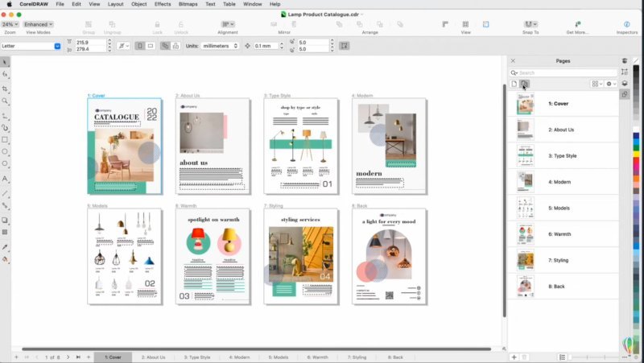The width and height of the screenshot is (644, 363).
Task: Select the 6: Warmth page thumbnail in panel
Action: click(x=525, y=235)
